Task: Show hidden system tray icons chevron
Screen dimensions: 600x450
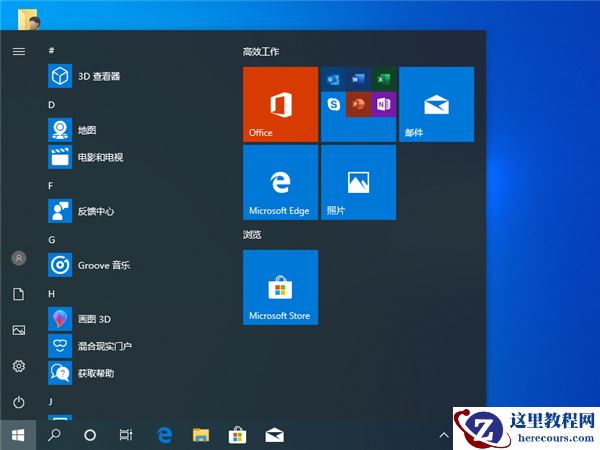Action: 444,435
